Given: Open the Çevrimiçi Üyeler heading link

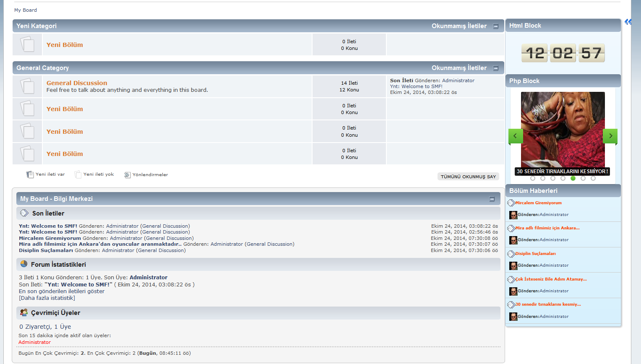Looking at the screenshot, I should [55, 313].
